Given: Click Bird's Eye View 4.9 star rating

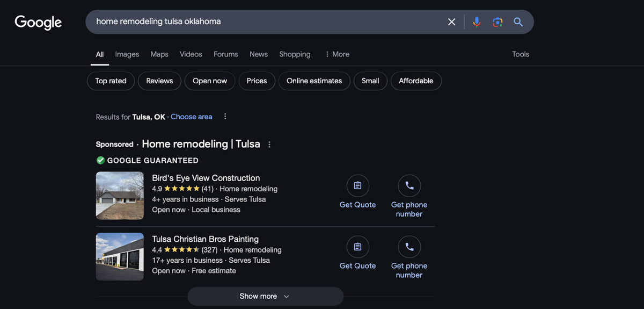Looking at the screenshot, I should pos(182,189).
